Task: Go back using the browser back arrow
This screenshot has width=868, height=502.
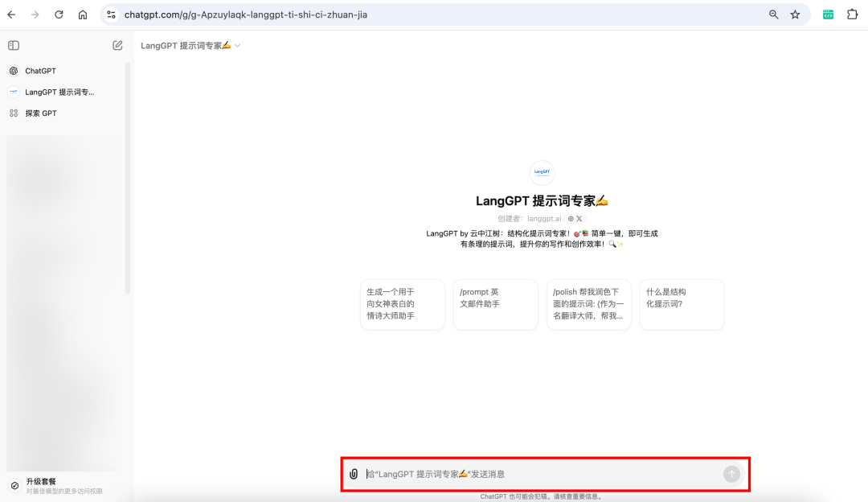Action: 11,15
